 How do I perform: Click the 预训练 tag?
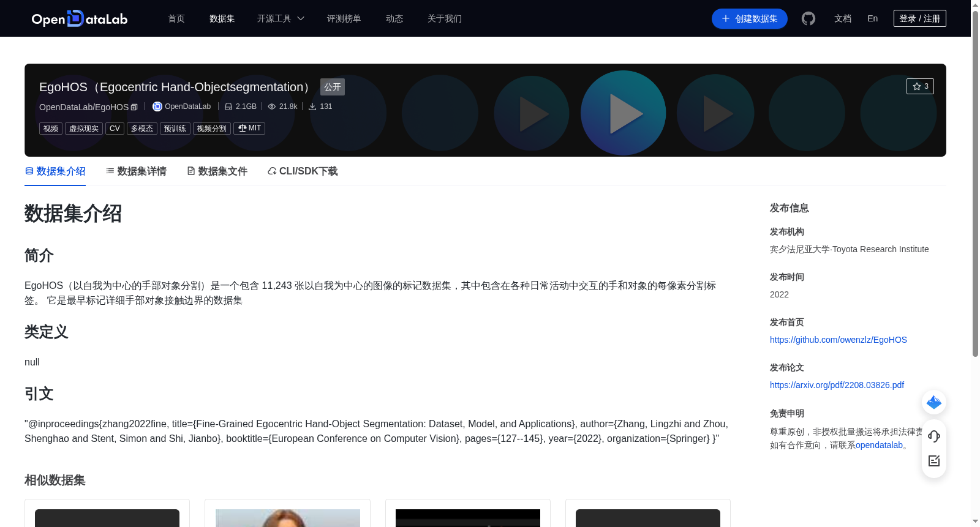[x=175, y=129]
